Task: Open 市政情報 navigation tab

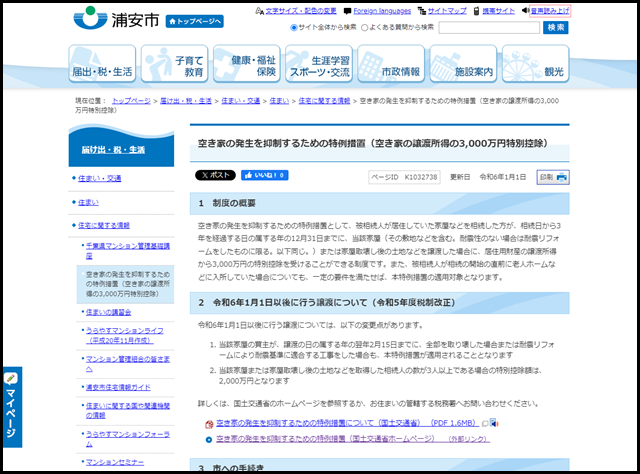Action: 391,64
